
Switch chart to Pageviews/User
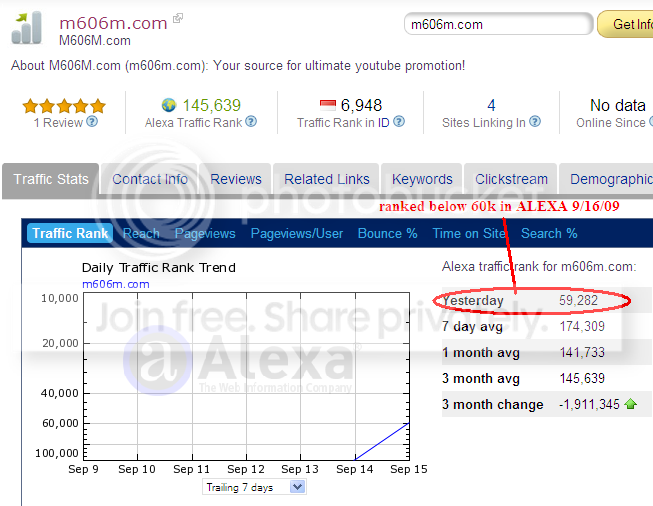pos(297,233)
